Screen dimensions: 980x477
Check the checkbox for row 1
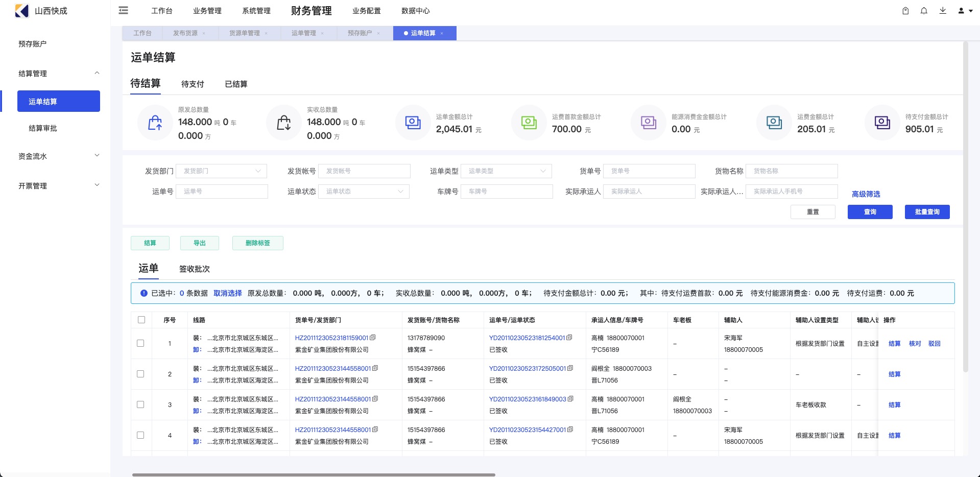click(140, 343)
